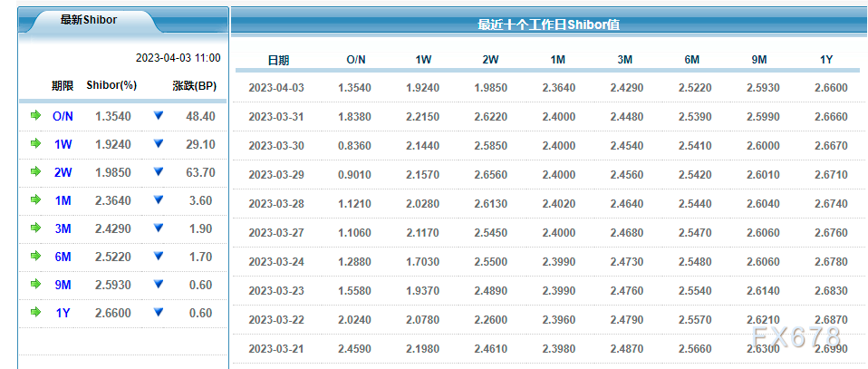
Task: Click the blue down triangle in O/N row
Action: [x=159, y=115]
